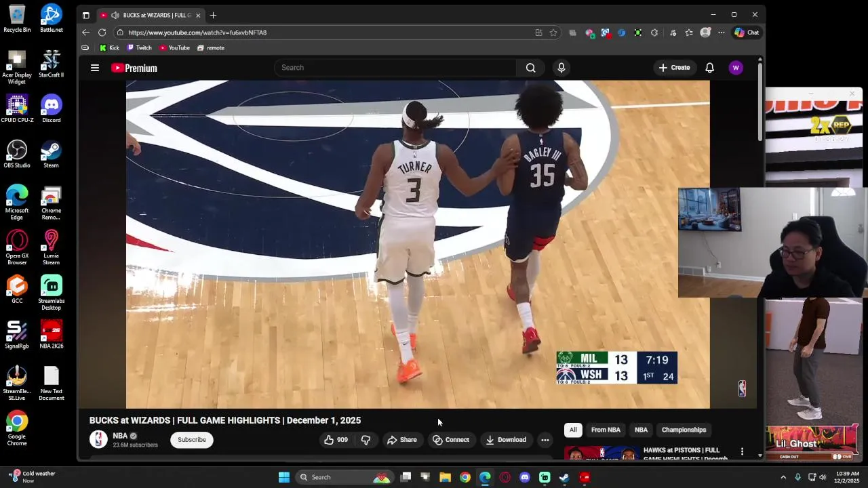Open HAWKS at PISTONS suggested video thumbnail
The width and height of the screenshot is (868, 488).
coord(601,453)
